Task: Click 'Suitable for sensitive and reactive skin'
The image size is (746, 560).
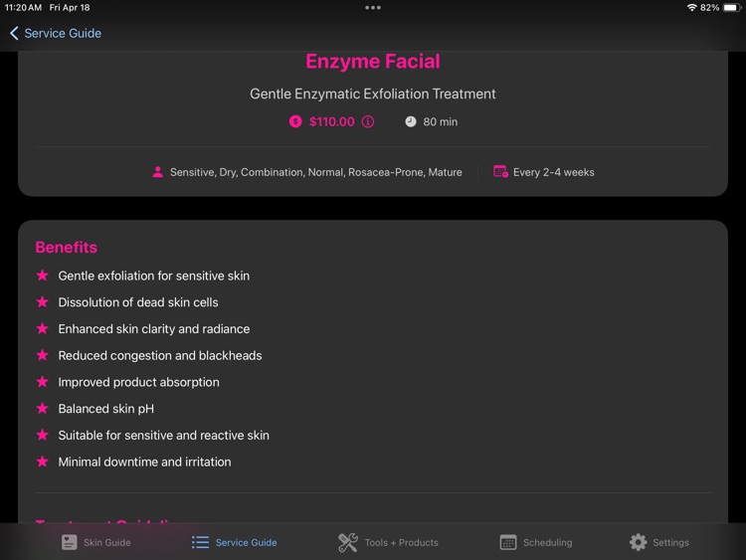Action: point(163,436)
